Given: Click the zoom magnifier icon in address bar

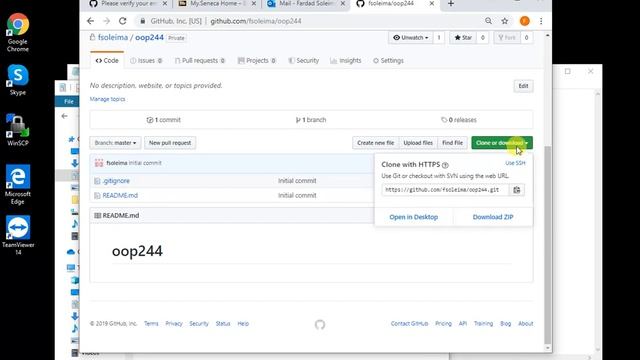Looking at the screenshot, I should tap(488, 21).
